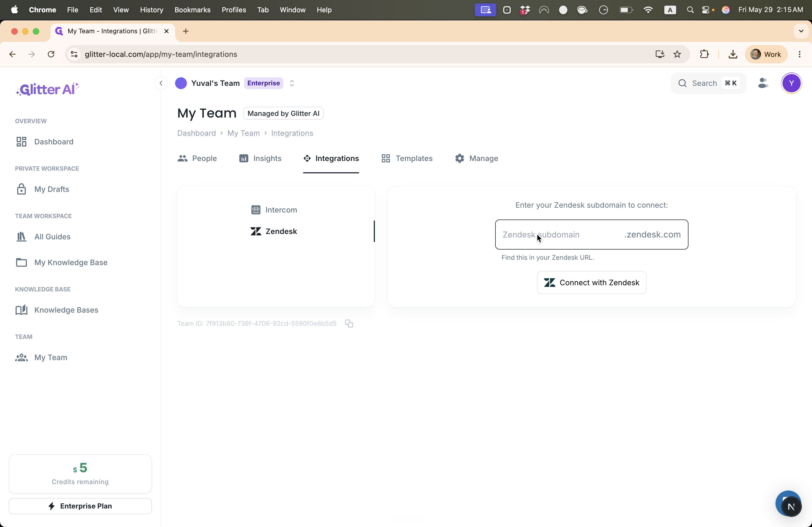Click the site information icon in address bar
Viewport: 812px width, 527px height.
tap(74, 54)
